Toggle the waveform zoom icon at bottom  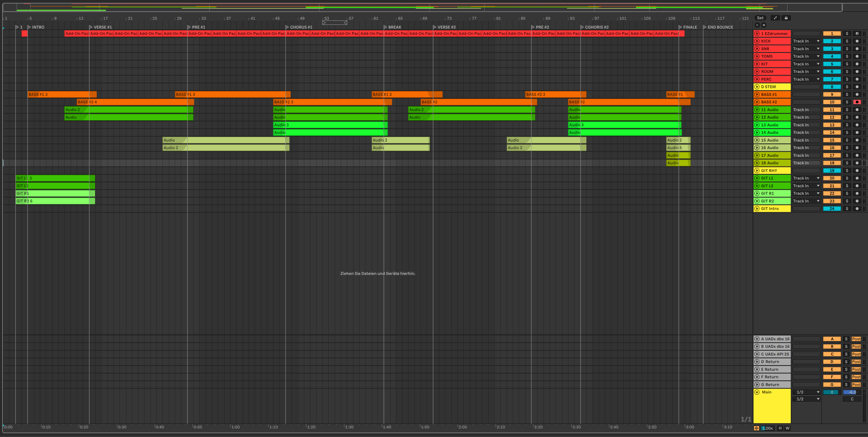pos(757,428)
